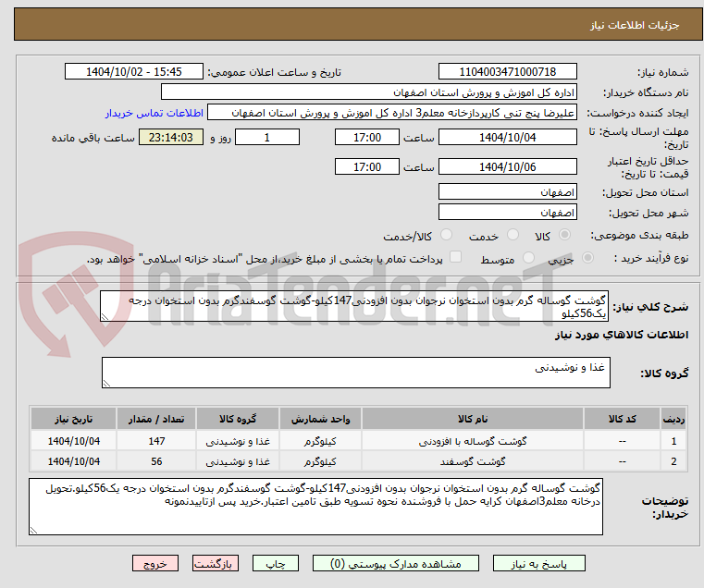This screenshot has height=588, width=704.
Task: Click the شهر محل تحویل field
Action: click(507, 213)
